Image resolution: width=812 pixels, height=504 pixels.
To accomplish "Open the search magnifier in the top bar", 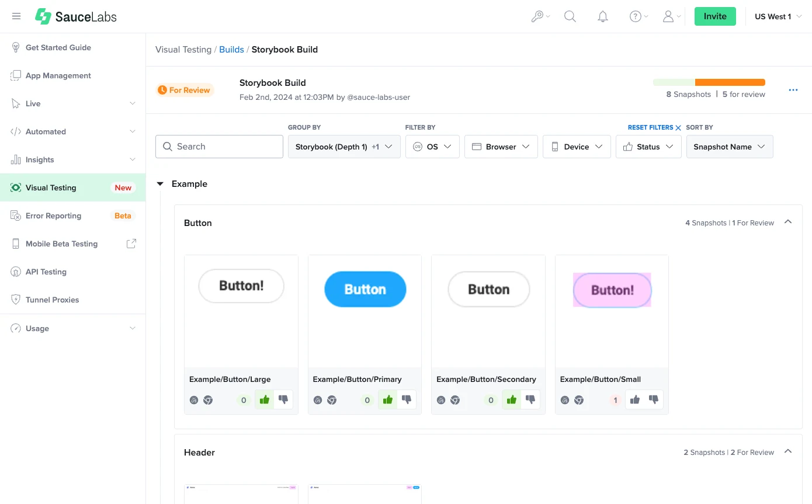I will coord(570,16).
